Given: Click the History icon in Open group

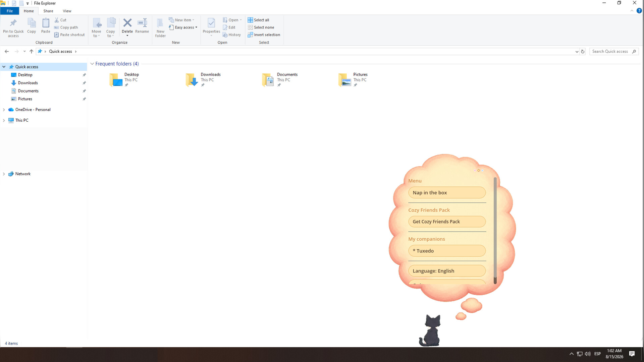Looking at the screenshot, I should pos(225,35).
